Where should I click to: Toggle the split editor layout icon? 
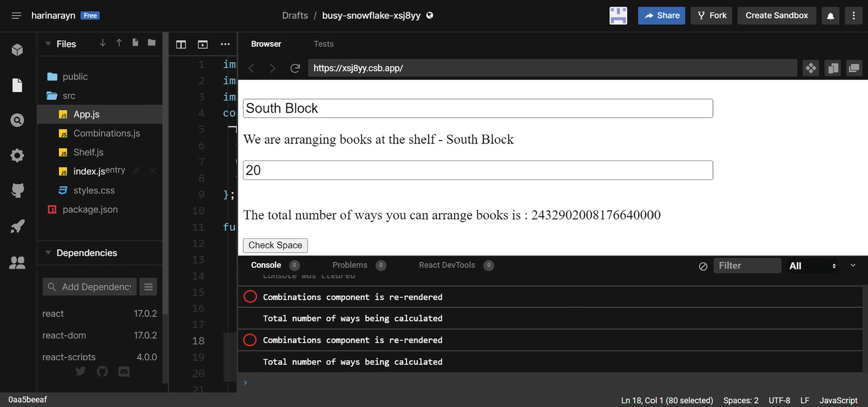[x=181, y=44]
